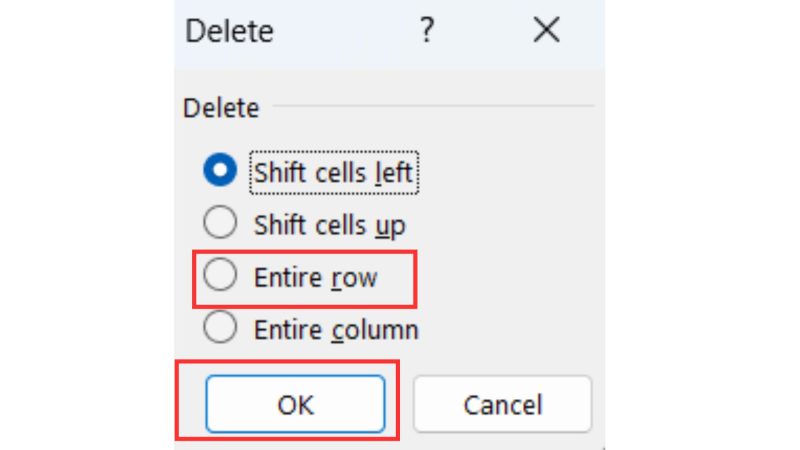800x450 pixels.
Task: Abort deleting cells via Cancel button
Action: pyautogui.click(x=503, y=404)
